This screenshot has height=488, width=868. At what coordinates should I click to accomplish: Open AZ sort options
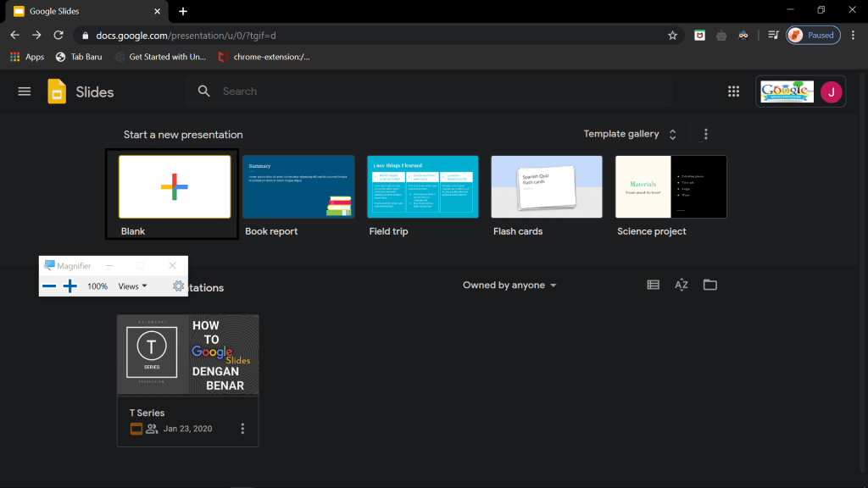pyautogui.click(x=682, y=285)
